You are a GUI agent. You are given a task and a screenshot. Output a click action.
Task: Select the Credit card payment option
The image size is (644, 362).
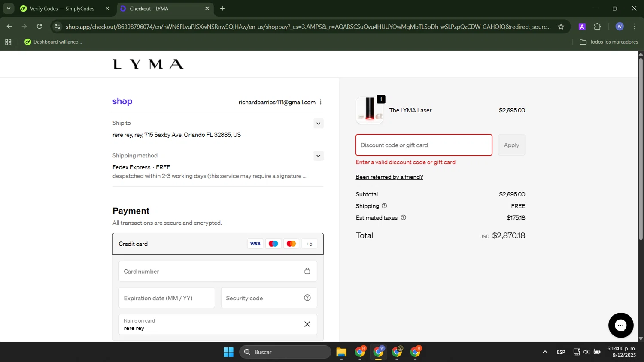click(x=218, y=244)
